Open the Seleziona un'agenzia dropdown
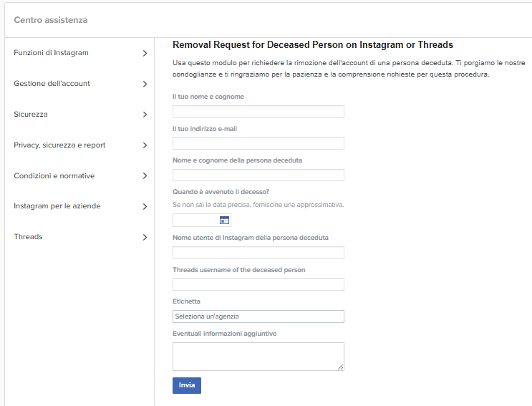The width and height of the screenshot is (532, 406). click(258, 316)
